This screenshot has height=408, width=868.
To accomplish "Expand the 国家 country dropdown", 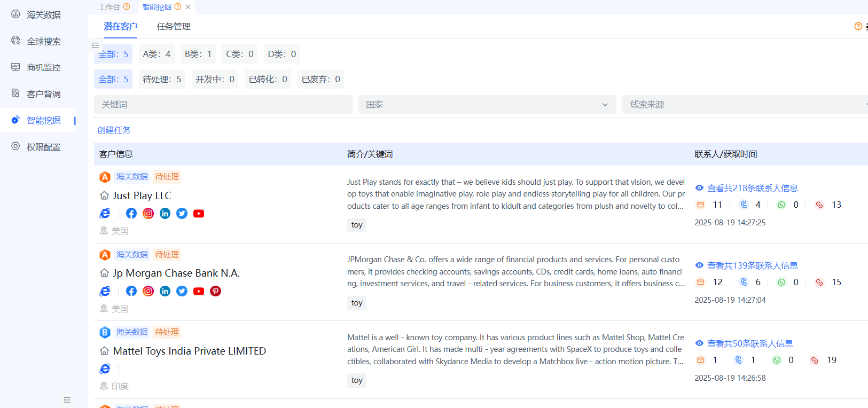I will pos(487,105).
